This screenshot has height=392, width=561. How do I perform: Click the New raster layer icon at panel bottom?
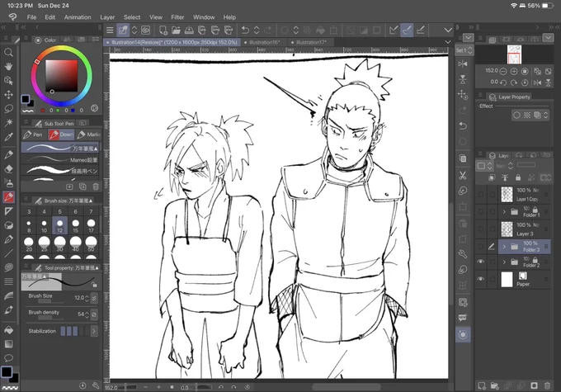point(482,385)
